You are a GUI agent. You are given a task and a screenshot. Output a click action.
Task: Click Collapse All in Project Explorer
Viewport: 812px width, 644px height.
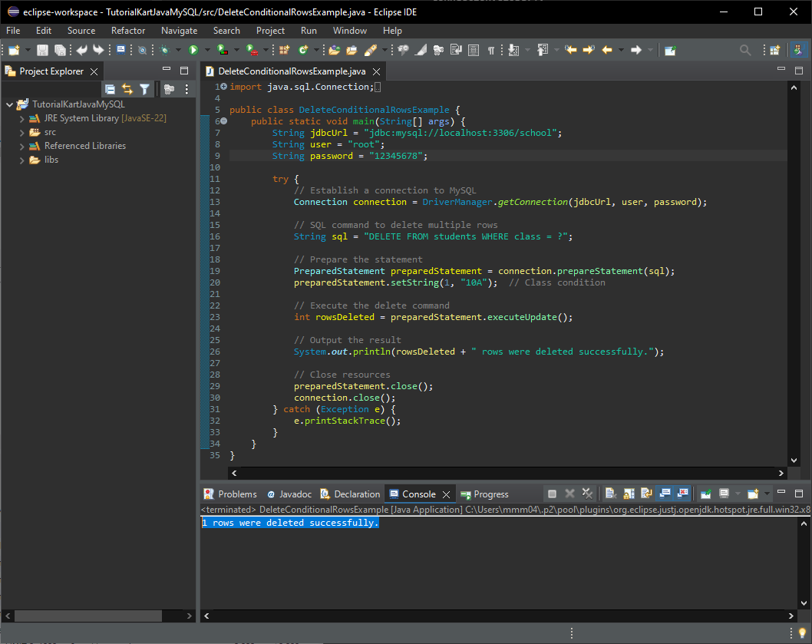point(110,89)
